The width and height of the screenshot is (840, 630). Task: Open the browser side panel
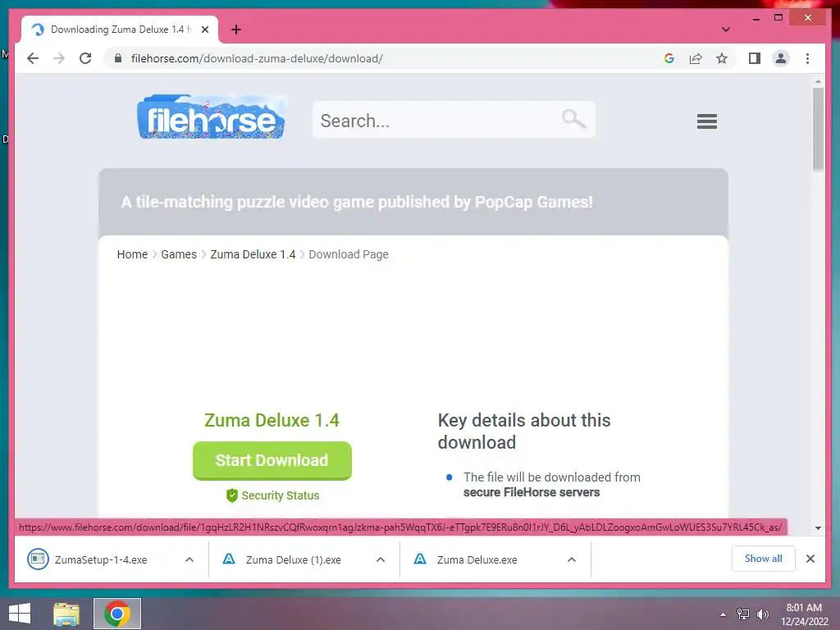click(x=755, y=58)
